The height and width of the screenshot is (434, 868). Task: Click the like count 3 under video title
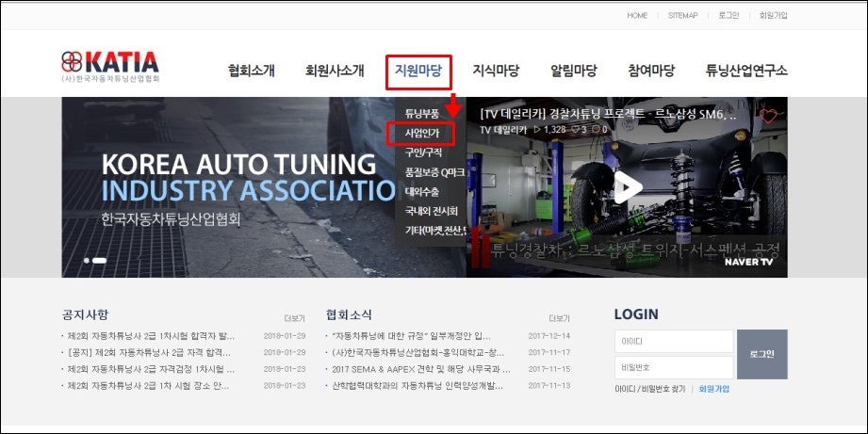pos(579,129)
